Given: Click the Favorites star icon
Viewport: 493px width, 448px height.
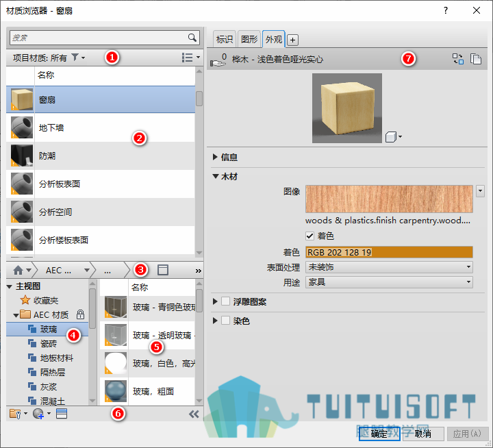Looking at the screenshot, I should pos(25,300).
